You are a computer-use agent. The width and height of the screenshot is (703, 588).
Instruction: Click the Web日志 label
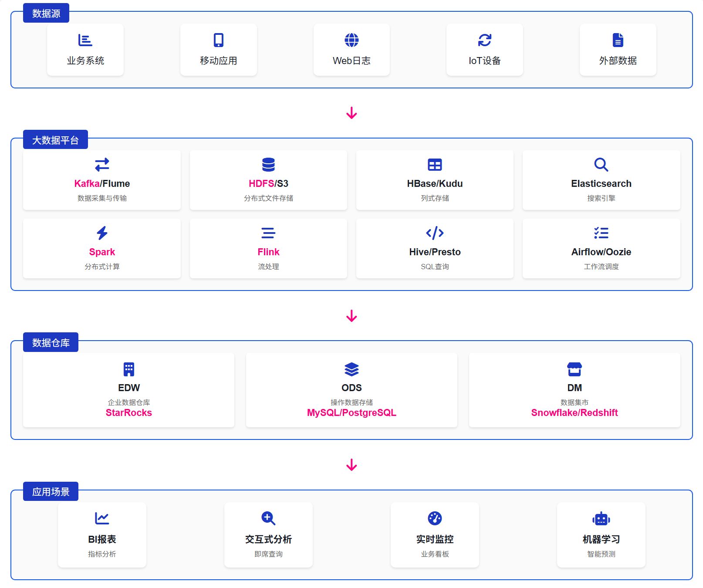click(x=351, y=61)
